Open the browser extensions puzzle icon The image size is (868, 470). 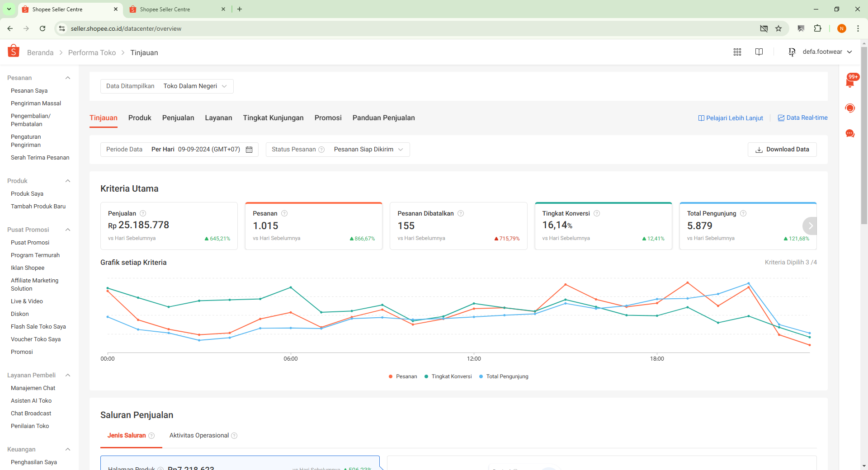(817, 28)
